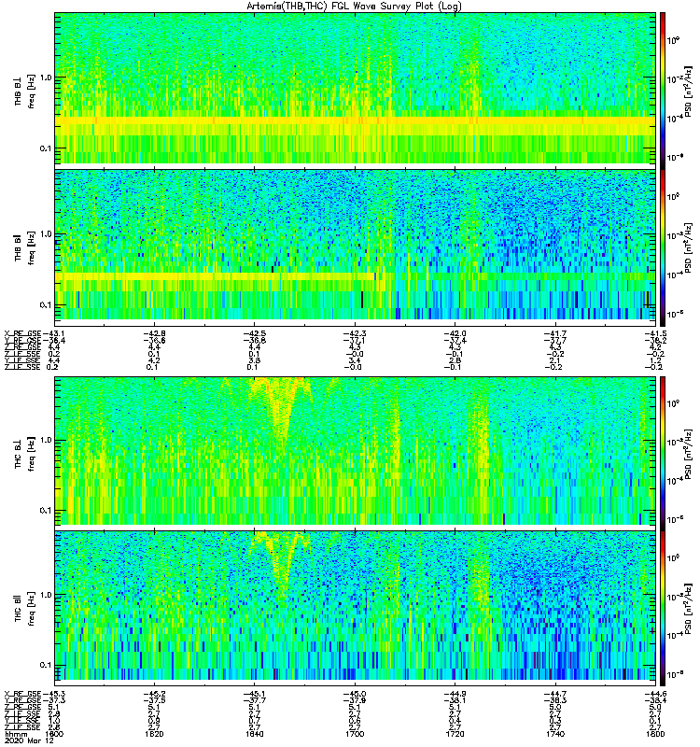Click the THB X position value '-42.3'
Viewport: 700px width, 747px height.
point(355,333)
